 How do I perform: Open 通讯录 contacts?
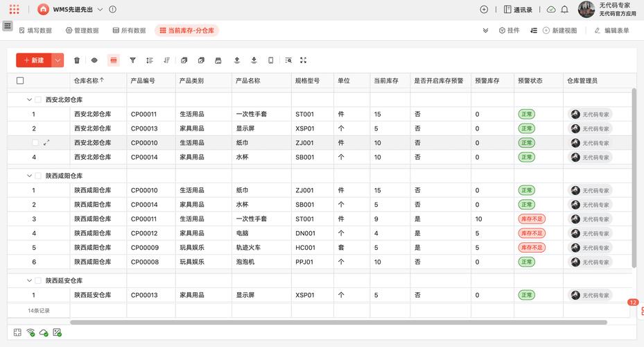click(518, 10)
